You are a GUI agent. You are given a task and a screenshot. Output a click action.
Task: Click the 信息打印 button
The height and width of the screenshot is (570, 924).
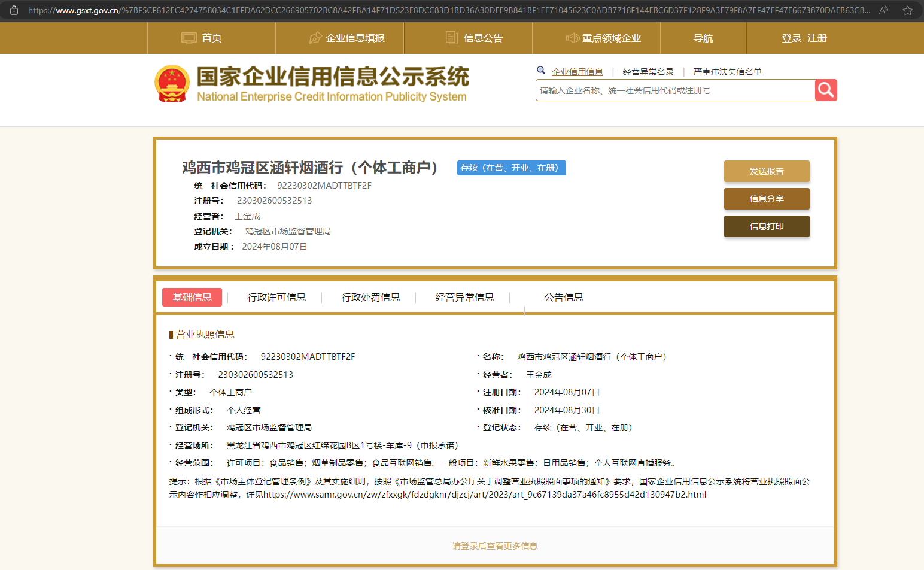pos(767,226)
